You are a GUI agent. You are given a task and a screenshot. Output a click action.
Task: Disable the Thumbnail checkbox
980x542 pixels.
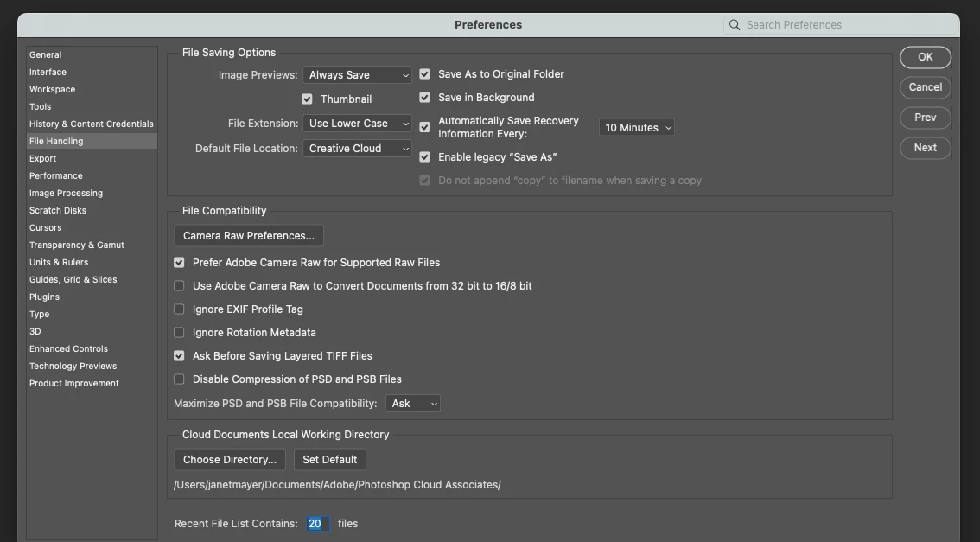pyautogui.click(x=307, y=99)
